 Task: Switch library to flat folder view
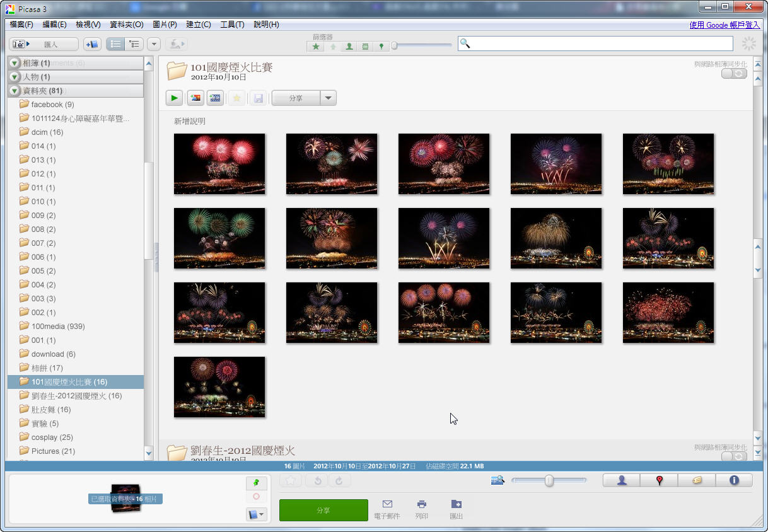click(115, 44)
